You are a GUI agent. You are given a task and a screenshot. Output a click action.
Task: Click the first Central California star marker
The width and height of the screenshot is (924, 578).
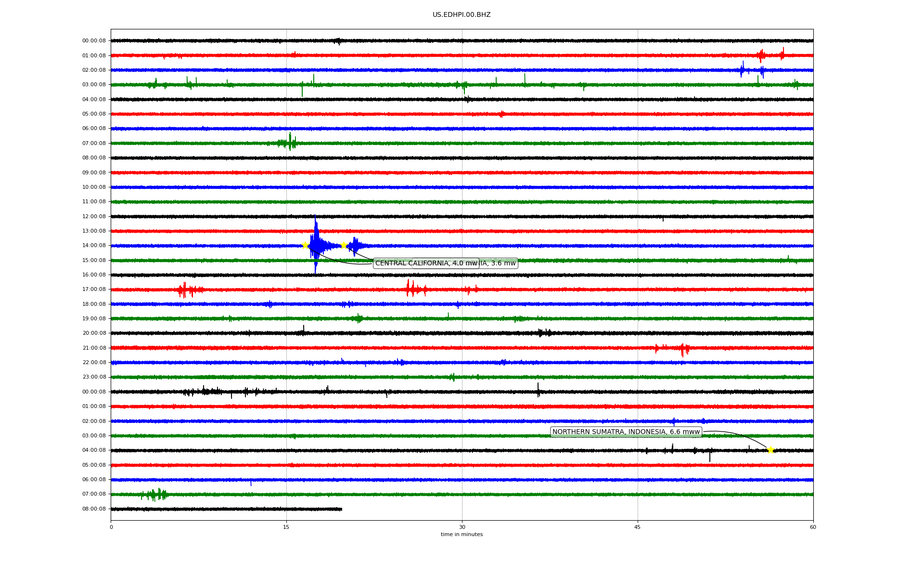pyautogui.click(x=305, y=245)
